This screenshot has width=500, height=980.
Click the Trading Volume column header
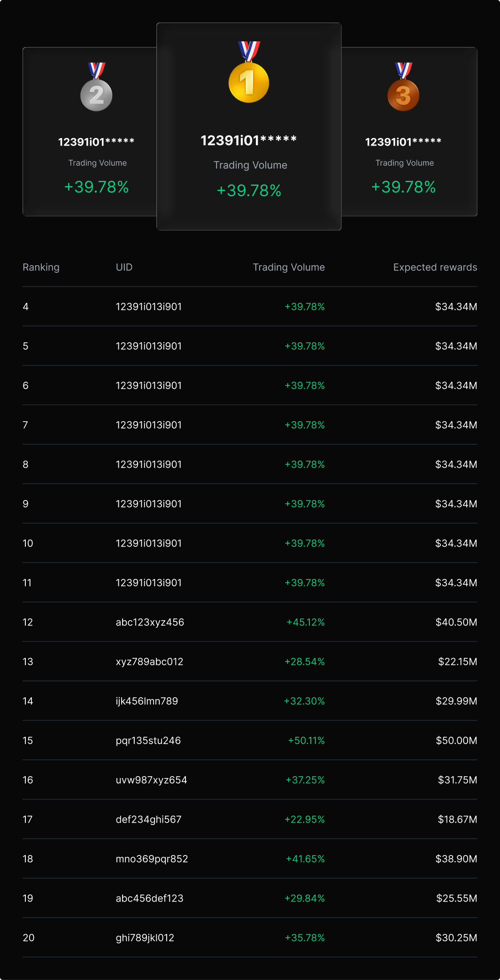(289, 267)
